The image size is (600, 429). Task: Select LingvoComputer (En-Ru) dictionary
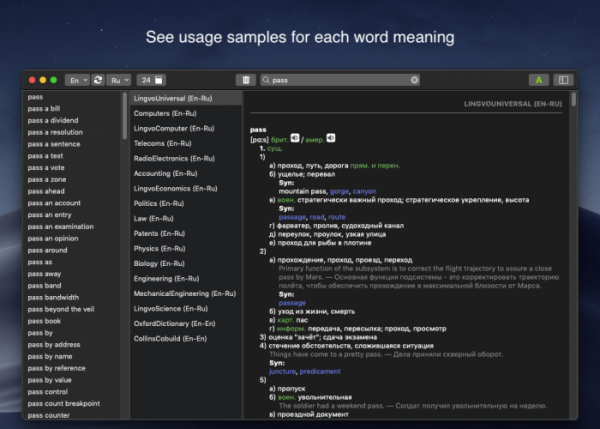[186, 128]
